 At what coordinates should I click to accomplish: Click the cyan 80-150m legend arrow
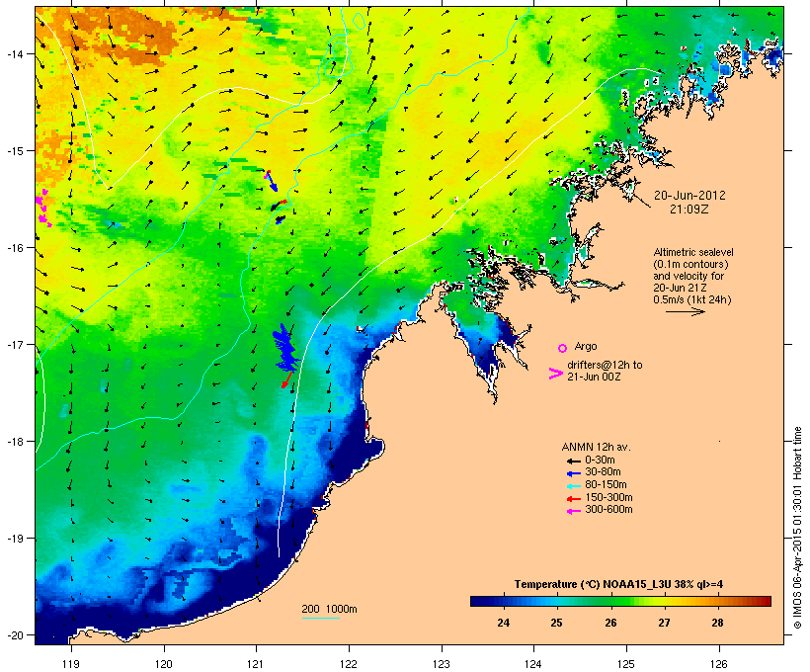[x=573, y=486]
